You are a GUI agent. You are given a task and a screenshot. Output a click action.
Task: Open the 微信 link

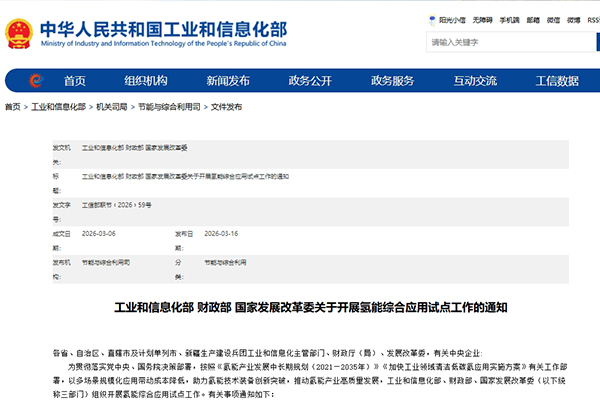[x=553, y=20]
